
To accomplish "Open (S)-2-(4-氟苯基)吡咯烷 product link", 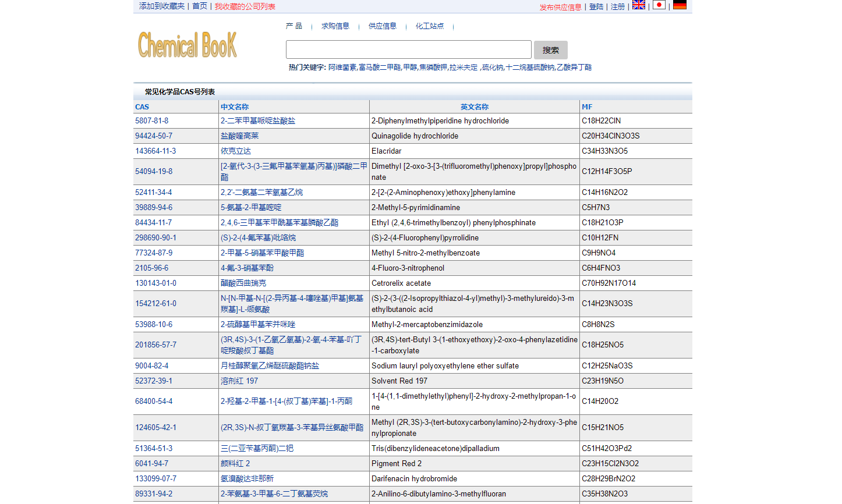I will tap(258, 238).
